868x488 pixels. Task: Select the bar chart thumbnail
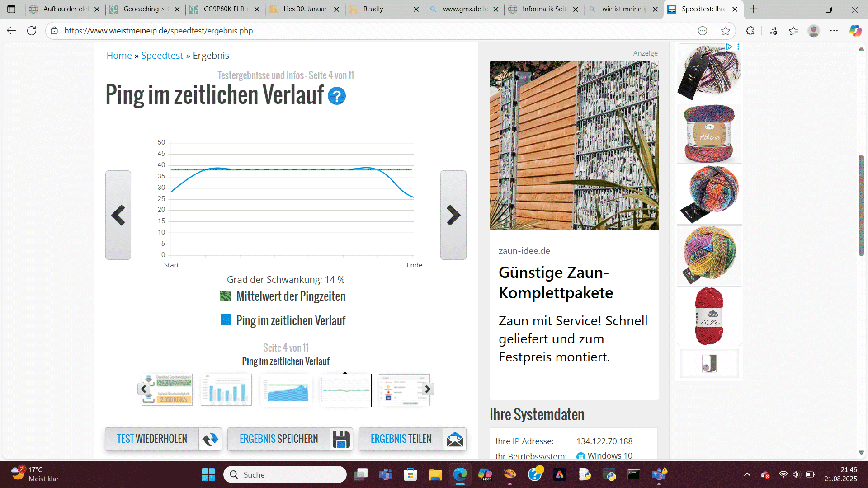[x=226, y=390]
